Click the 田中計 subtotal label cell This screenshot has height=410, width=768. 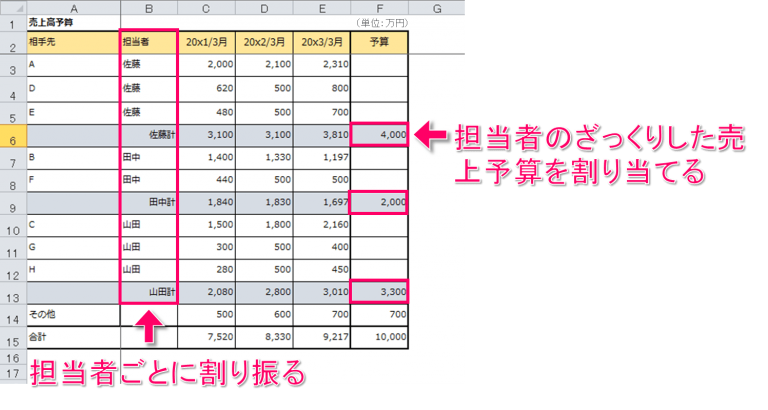coord(148,202)
